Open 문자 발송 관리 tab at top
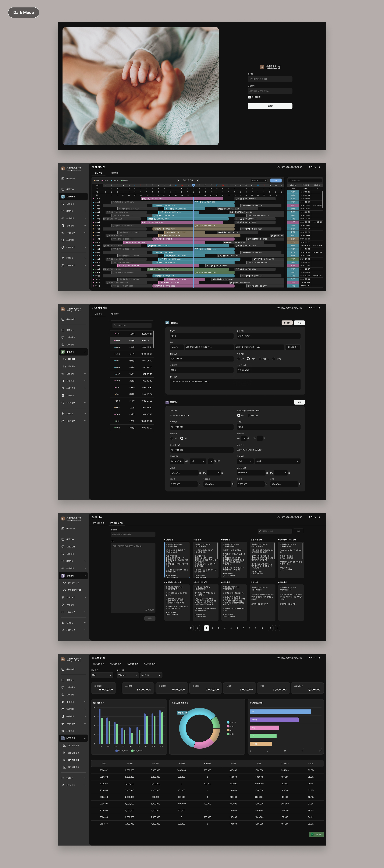Image resolution: width=384 pixels, height=868 pixels. 99,523
